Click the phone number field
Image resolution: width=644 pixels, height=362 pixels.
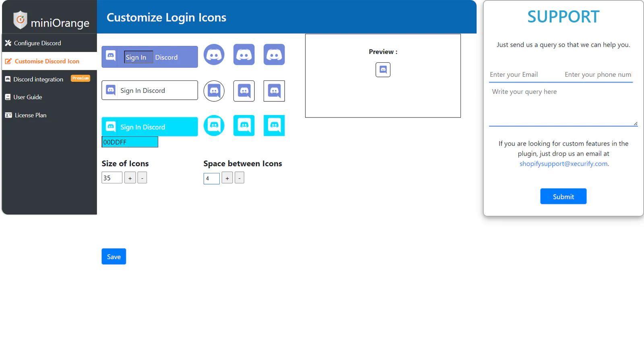pos(598,74)
